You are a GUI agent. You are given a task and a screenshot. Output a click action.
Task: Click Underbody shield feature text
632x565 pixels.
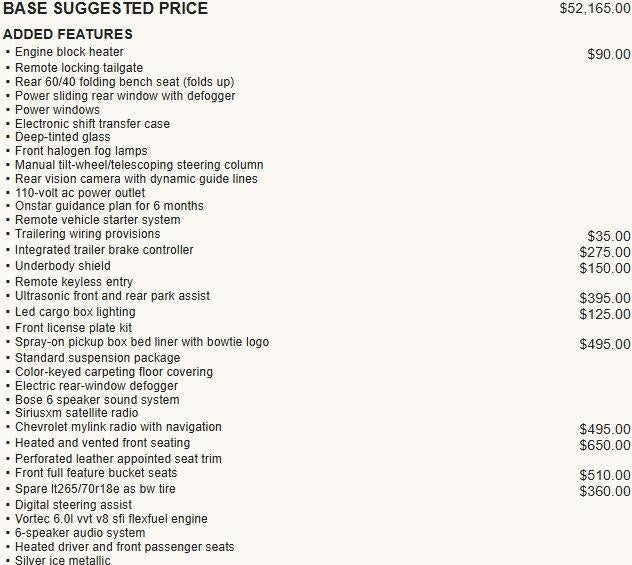[63, 266]
